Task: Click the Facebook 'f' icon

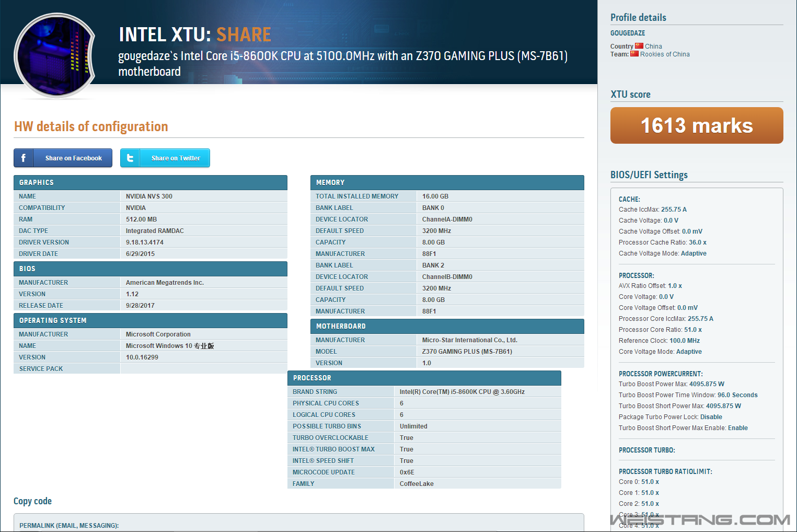Action: tap(24, 158)
